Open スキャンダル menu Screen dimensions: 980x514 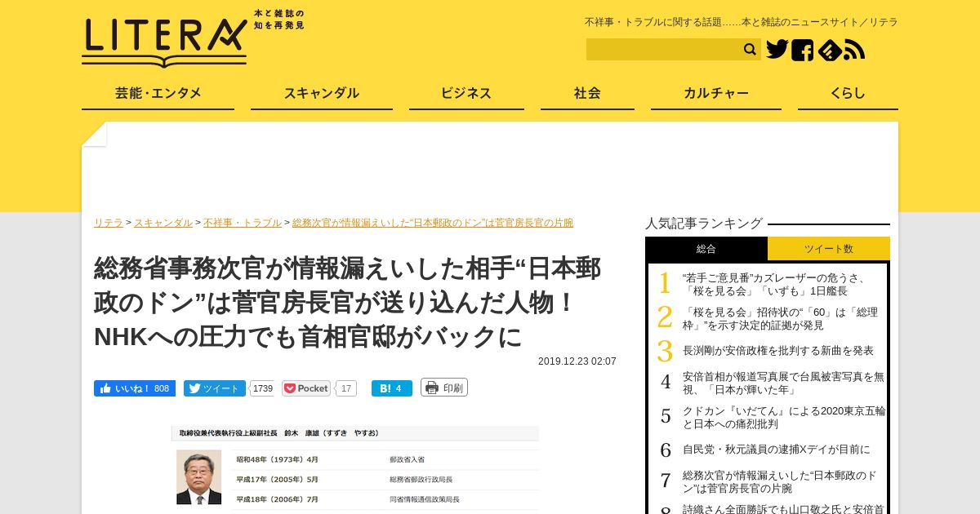coord(321,93)
